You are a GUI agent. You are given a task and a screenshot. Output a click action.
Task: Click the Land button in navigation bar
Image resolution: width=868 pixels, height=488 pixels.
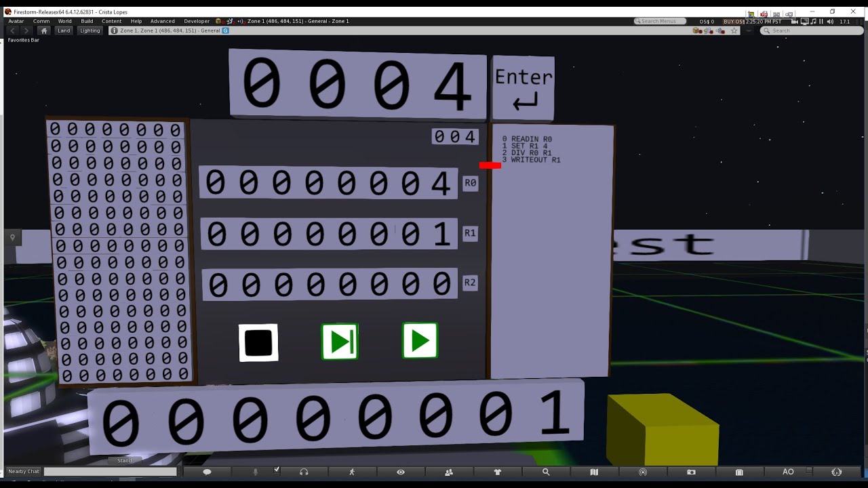(64, 30)
